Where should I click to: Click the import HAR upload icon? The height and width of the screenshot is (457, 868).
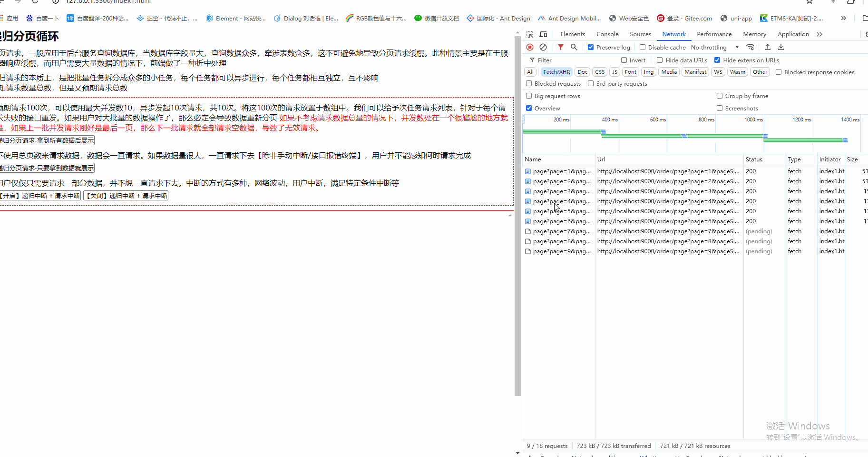pyautogui.click(x=768, y=47)
